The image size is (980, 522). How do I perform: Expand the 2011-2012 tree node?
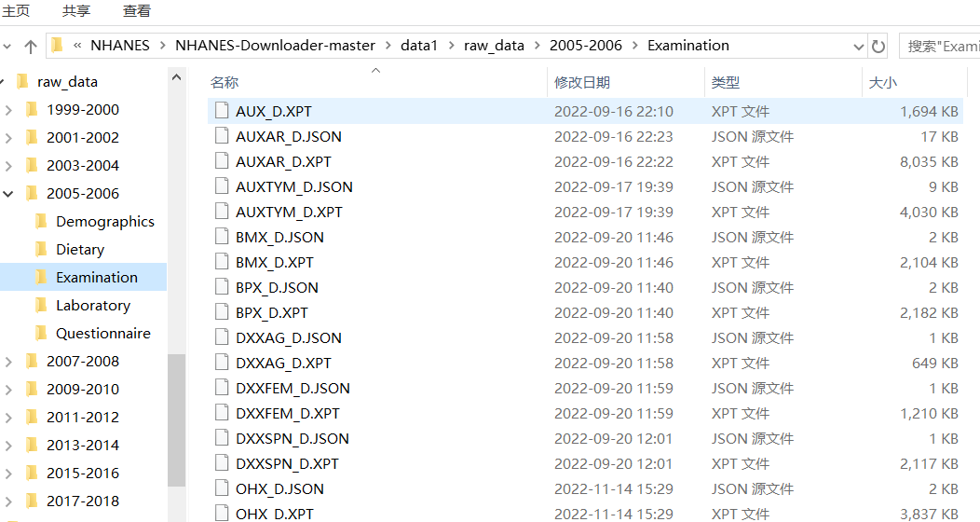click(8, 418)
